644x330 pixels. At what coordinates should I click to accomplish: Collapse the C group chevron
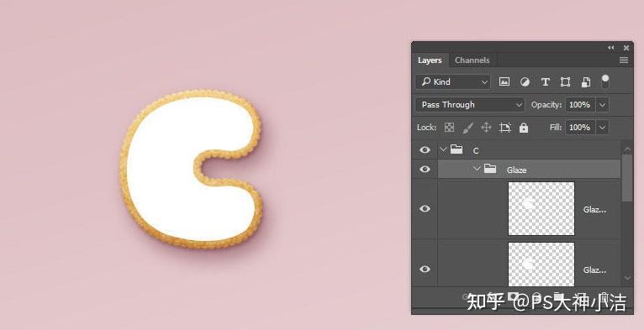(443, 149)
